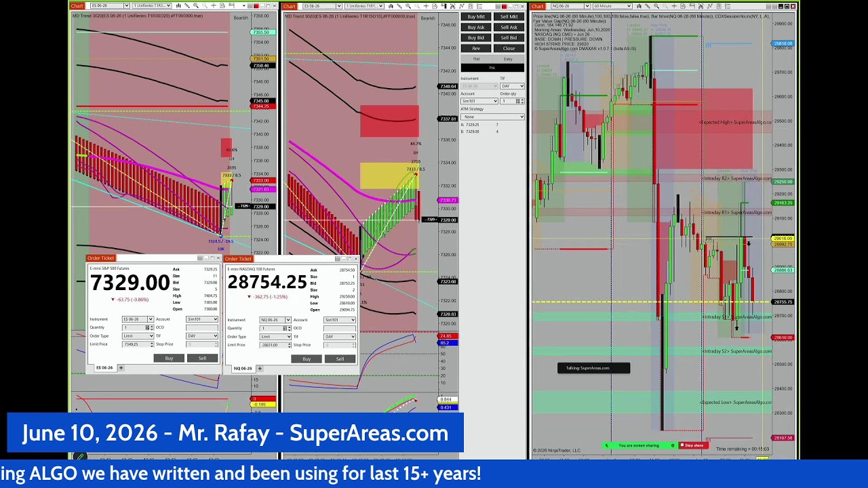Hide chart trader panel in middle chart
Image resolution: width=868 pixels, height=488 pixels.
point(443,6)
